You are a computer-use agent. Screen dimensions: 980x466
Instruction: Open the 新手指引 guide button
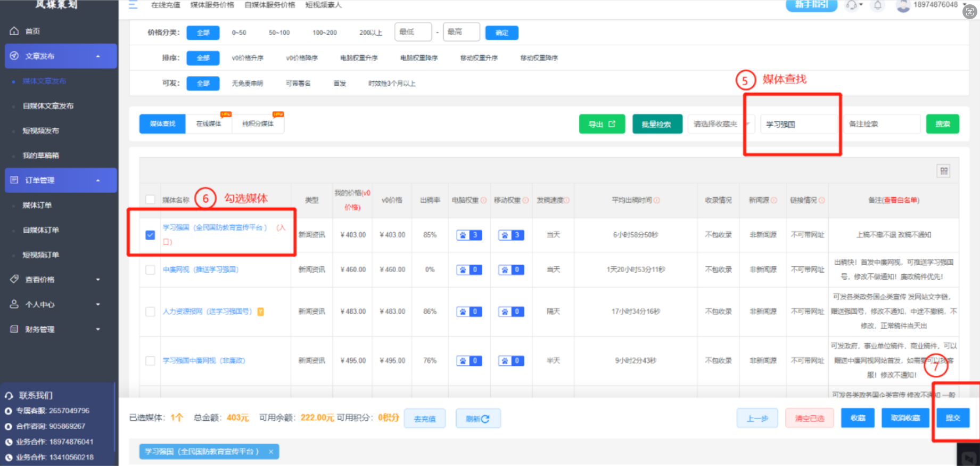[811, 5]
